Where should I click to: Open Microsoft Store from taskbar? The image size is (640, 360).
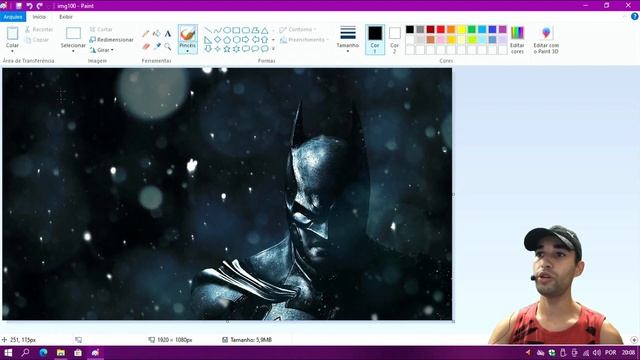point(78,353)
